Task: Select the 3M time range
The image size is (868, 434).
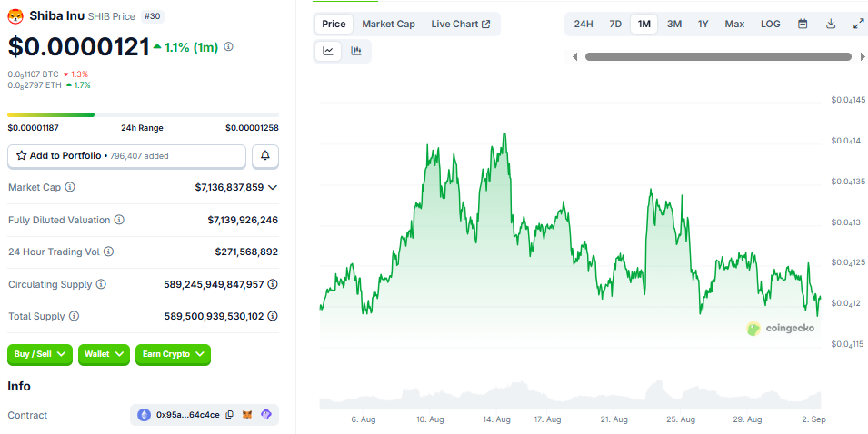Action: click(x=674, y=24)
